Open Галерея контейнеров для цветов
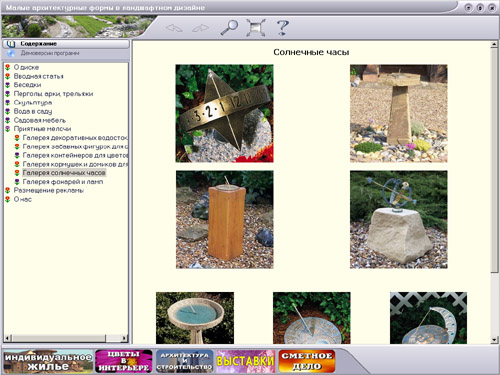The width and height of the screenshot is (500, 375). 75,155
